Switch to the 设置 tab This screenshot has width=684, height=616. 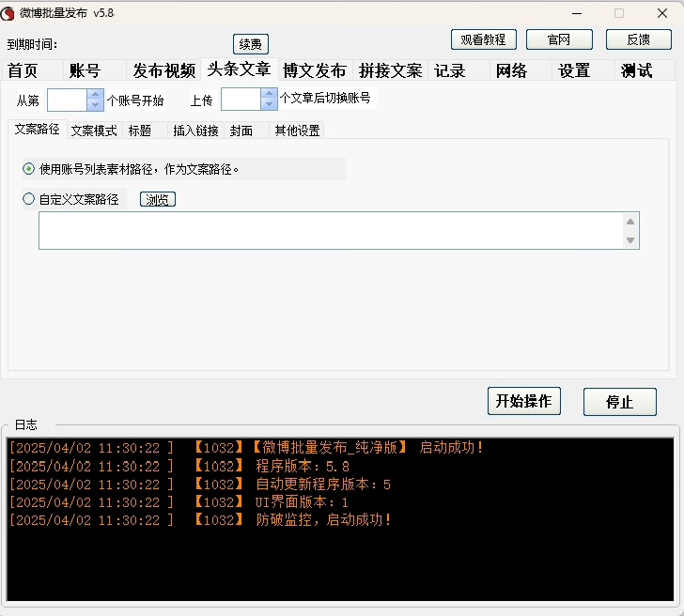click(x=583, y=70)
